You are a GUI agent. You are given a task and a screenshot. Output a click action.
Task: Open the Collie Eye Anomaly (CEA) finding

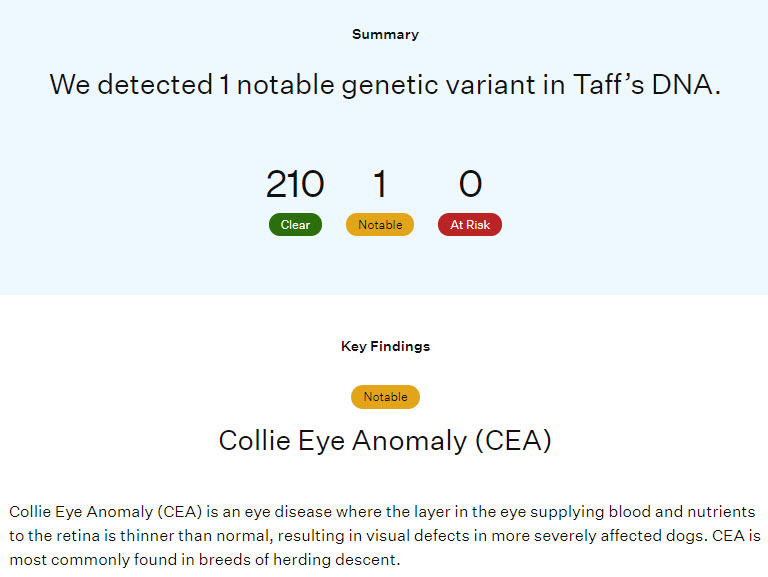(x=385, y=441)
